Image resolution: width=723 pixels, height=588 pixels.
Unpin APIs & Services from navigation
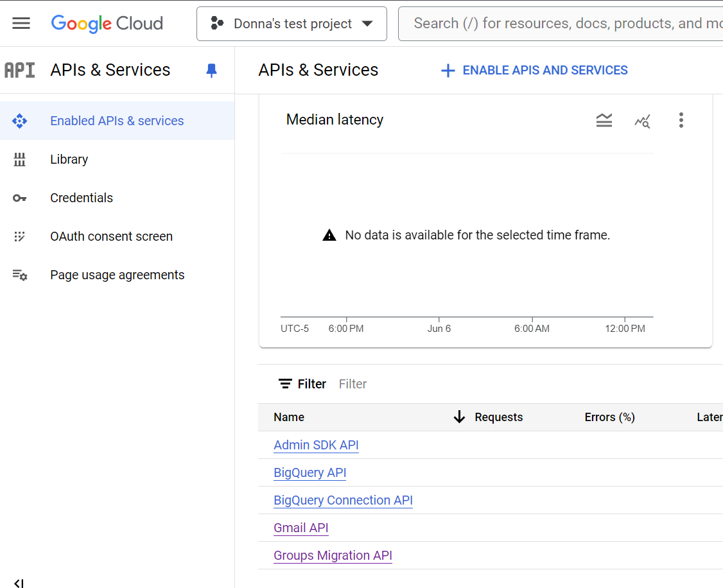211,71
